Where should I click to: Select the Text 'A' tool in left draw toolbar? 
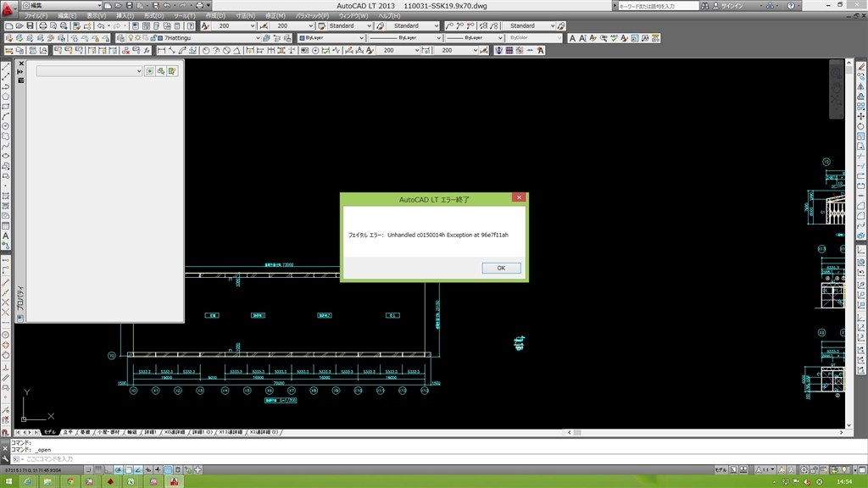pyautogui.click(x=6, y=236)
